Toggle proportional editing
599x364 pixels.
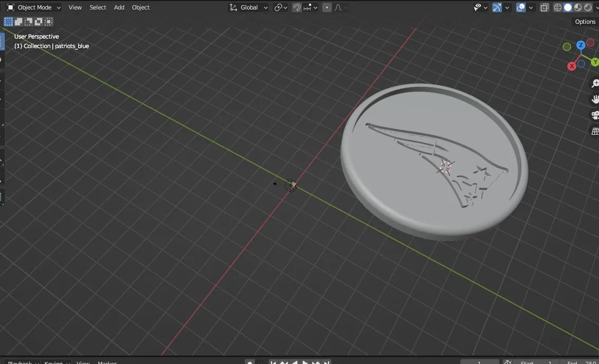point(327,7)
